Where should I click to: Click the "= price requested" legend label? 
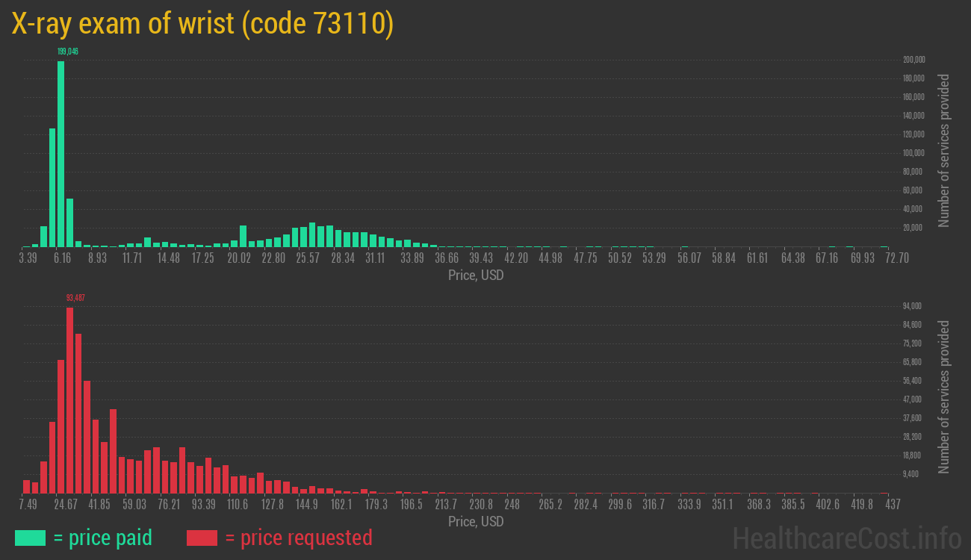(x=298, y=538)
